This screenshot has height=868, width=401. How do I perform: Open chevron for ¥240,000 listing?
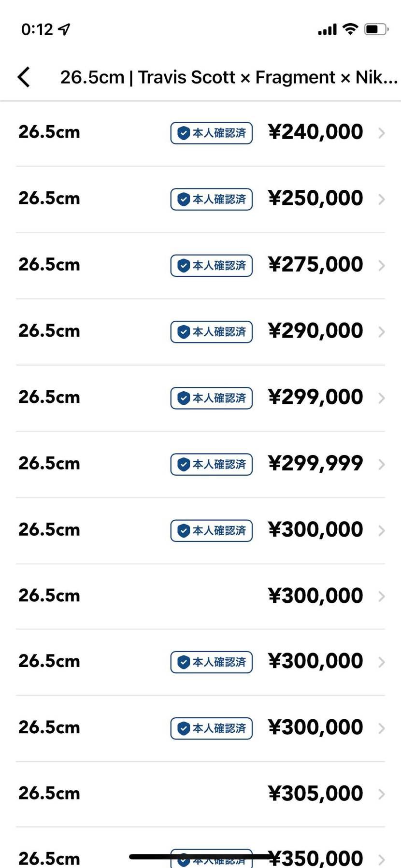(381, 133)
